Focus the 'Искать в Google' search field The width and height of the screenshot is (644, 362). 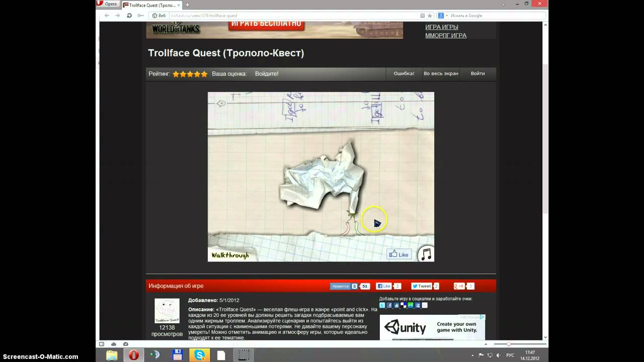[x=496, y=16]
